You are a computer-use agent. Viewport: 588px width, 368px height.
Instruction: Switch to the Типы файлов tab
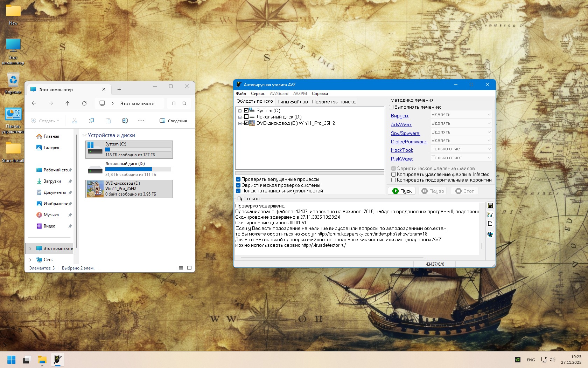(292, 102)
